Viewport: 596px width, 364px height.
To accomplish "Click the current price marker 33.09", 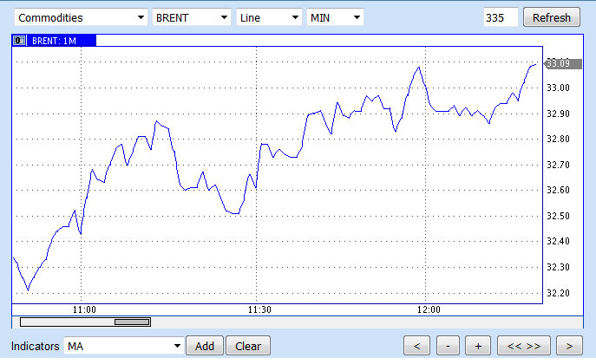I will (x=563, y=63).
